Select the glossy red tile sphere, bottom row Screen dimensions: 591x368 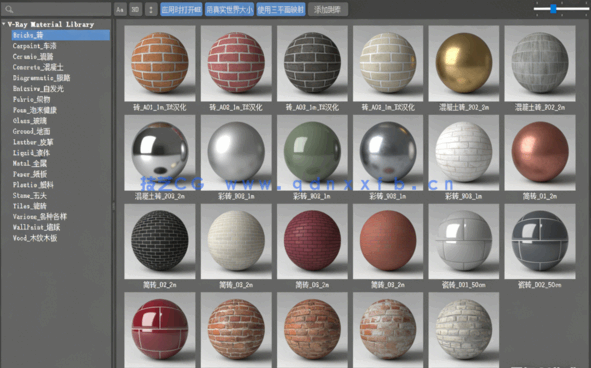click(x=160, y=330)
